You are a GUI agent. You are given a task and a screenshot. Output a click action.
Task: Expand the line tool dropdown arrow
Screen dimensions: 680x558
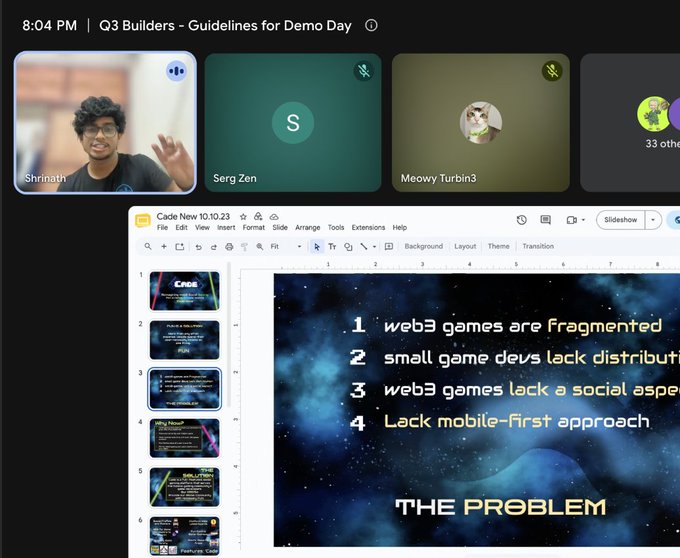point(374,247)
